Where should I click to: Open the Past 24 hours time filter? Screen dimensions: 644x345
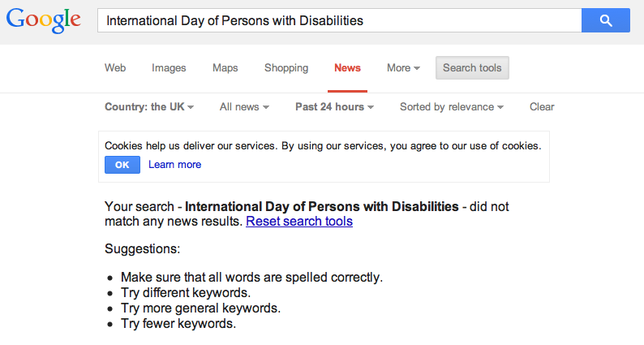[x=334, y=107]
